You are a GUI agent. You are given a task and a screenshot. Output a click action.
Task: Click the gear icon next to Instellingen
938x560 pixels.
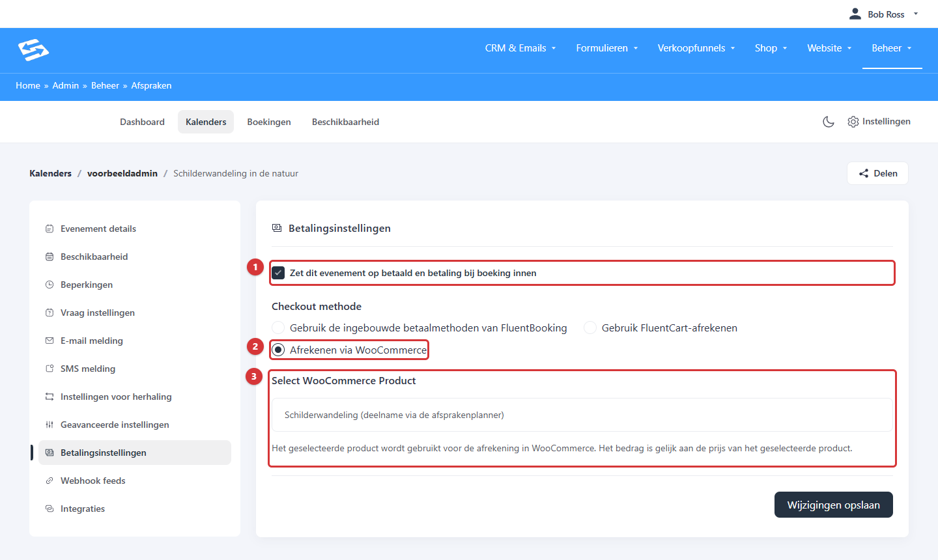853,122
